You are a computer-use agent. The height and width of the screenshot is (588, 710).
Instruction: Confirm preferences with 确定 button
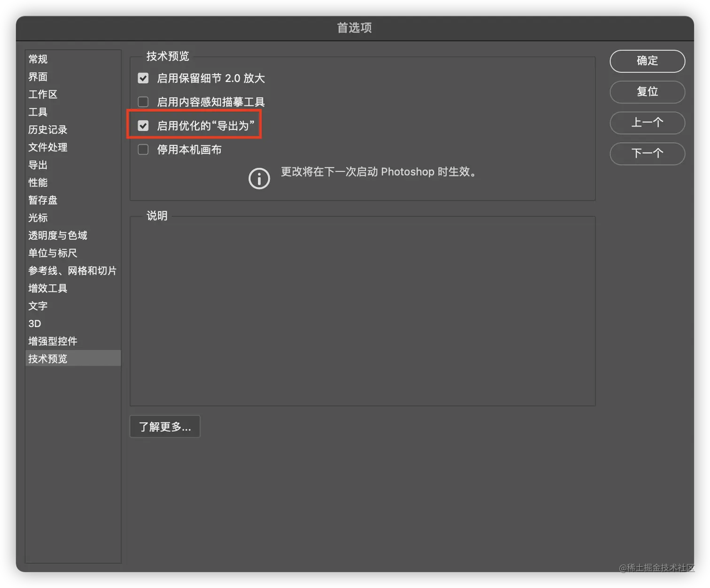pyautogui.click(x=647, y=61)
